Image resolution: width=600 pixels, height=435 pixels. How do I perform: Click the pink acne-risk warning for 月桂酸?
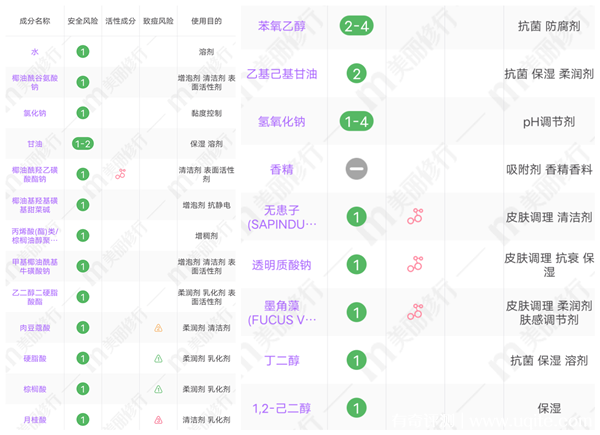click(158, 420)
